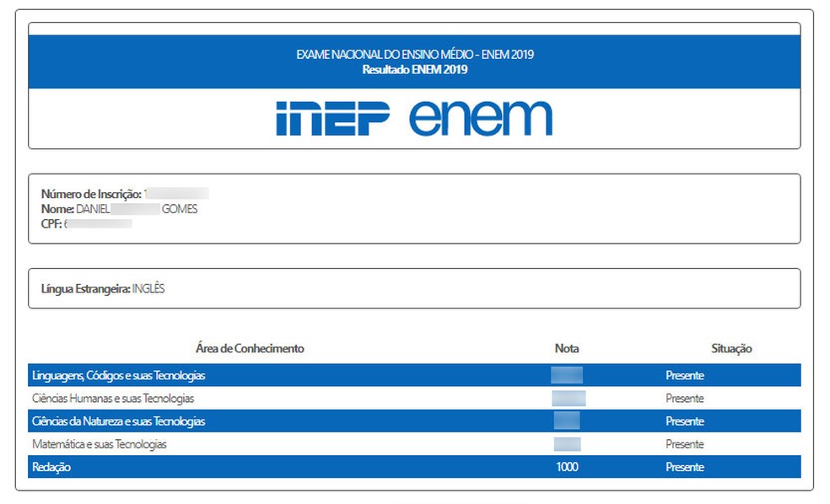Click the blurred CPF value

coord(98,223)
